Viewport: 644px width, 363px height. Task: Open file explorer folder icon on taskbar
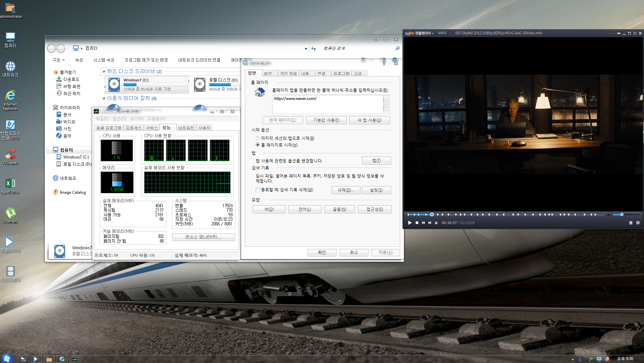[49, 359]
